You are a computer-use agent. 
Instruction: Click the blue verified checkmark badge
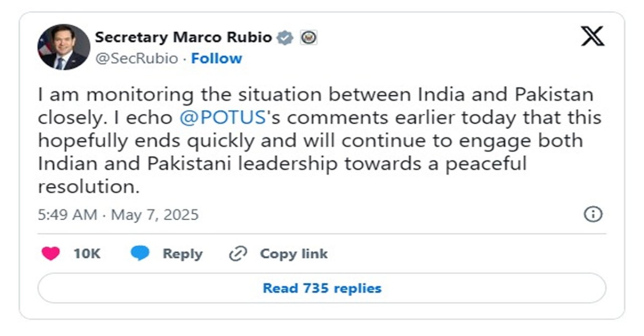[285, 38]
